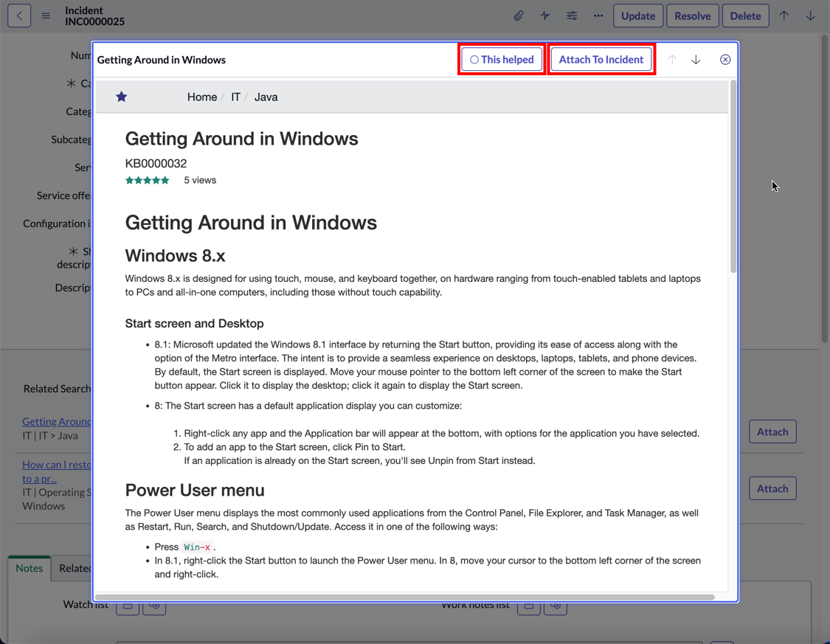Open the 'How can I resto' article link
The image size is (830, 644).
[x=57, y=471]
